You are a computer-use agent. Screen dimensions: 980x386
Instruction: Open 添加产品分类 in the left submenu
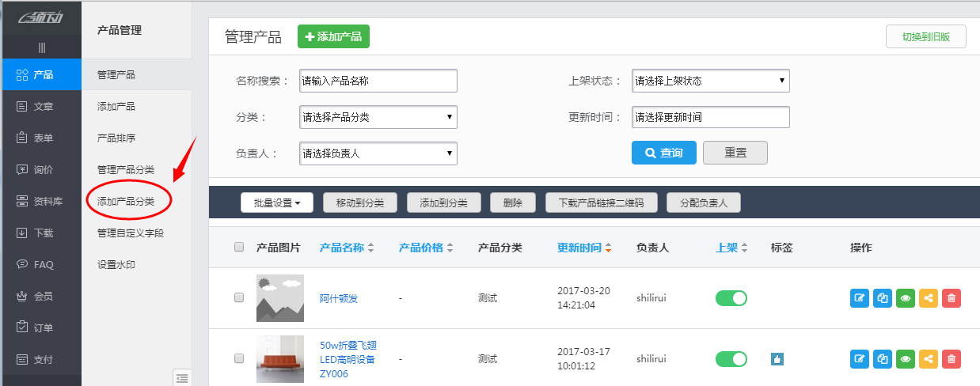tap(125, 202)
